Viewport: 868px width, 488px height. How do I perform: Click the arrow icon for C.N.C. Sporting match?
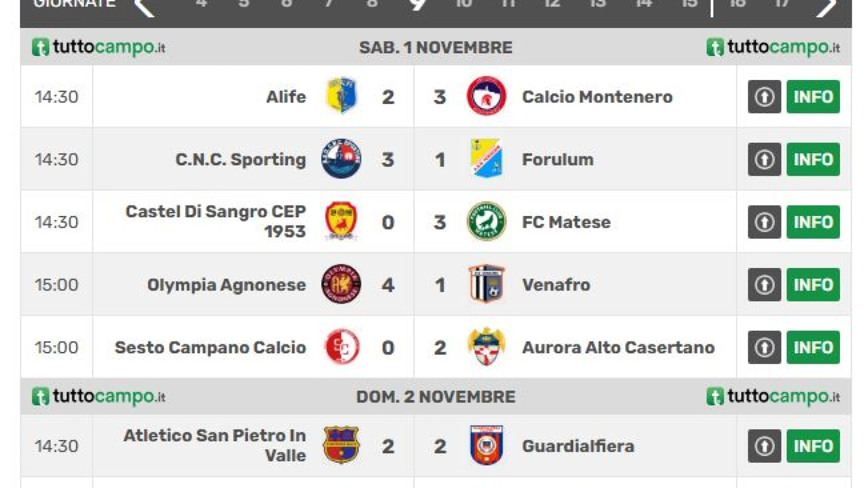764,160
